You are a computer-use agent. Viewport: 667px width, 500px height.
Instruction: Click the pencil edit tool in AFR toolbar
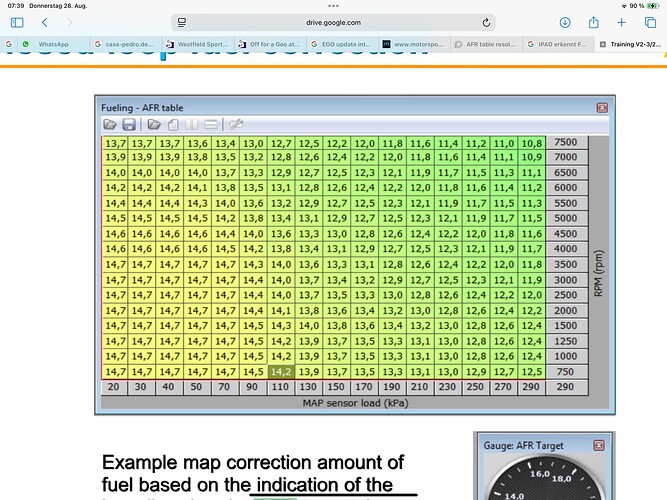236,124
